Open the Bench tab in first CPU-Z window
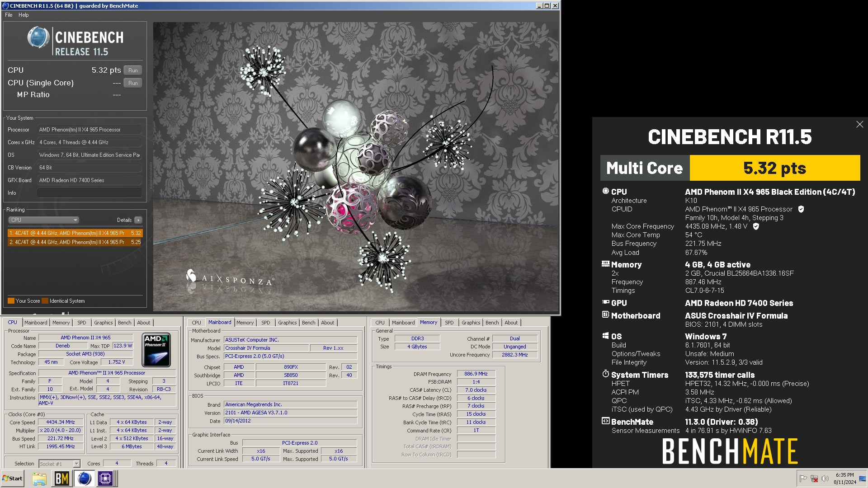The image size is (868, 488). point(125,323)
